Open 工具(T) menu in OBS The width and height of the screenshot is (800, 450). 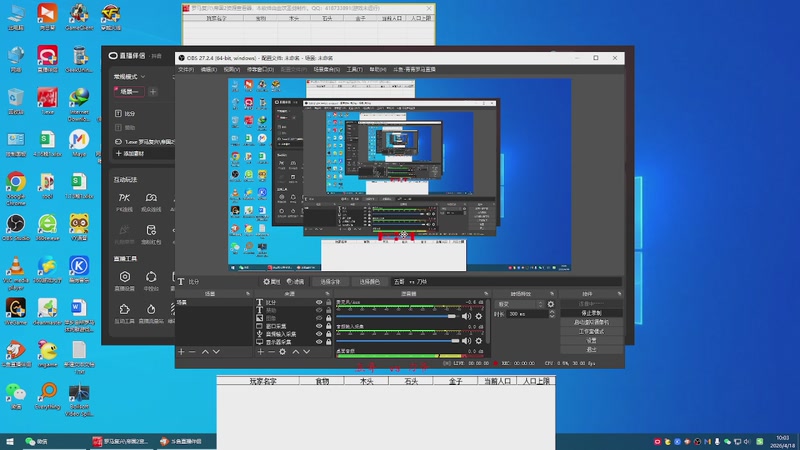click(x=355, y=69)
